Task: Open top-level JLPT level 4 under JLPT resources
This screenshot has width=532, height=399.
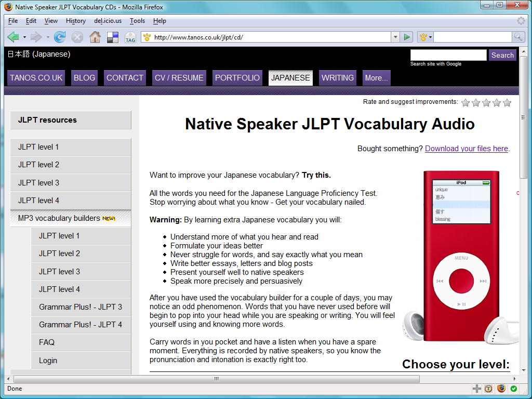Action: [71, 200]
